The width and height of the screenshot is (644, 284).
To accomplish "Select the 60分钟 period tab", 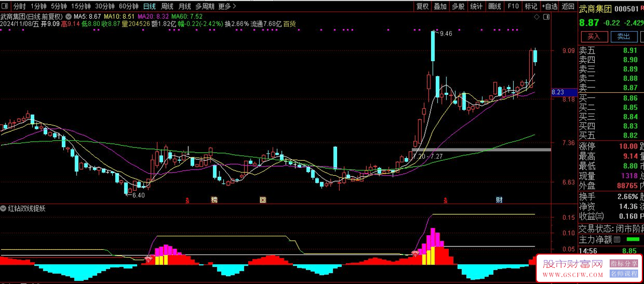I will 128,6.
